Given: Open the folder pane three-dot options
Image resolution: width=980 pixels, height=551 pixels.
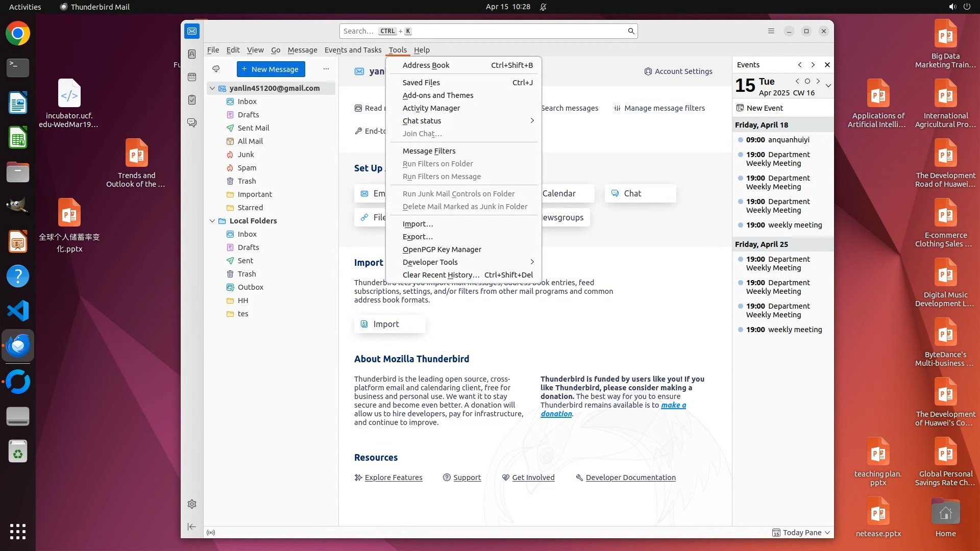Looking at the screenshot, I should pos(326,69).
